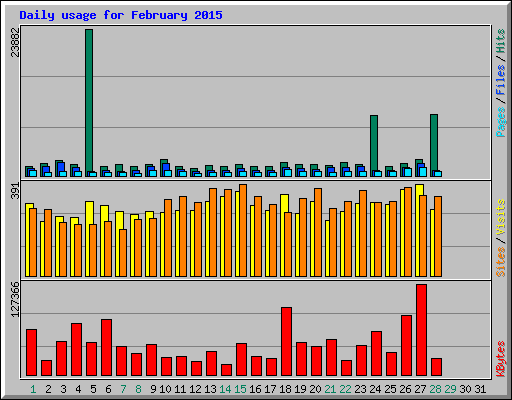Screen dimensions: 512x400
Task: Click the orange sites bar for day 13
Action: point(213,232)
